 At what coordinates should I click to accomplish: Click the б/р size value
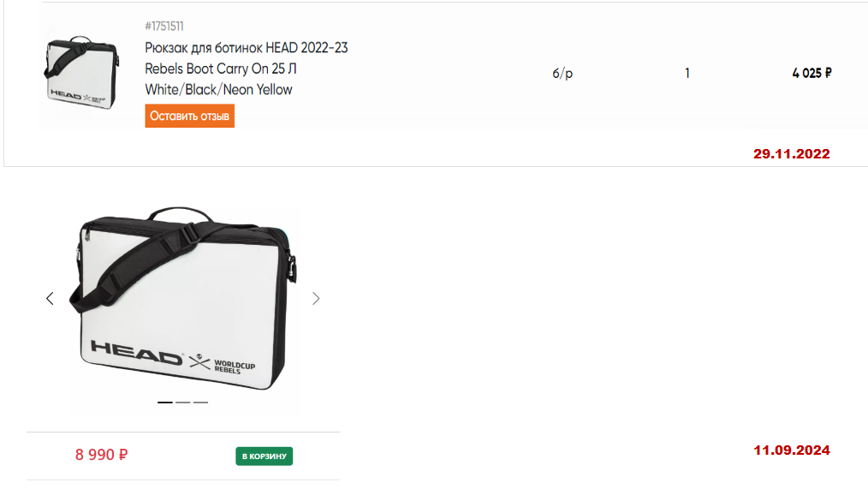[562, 73]
